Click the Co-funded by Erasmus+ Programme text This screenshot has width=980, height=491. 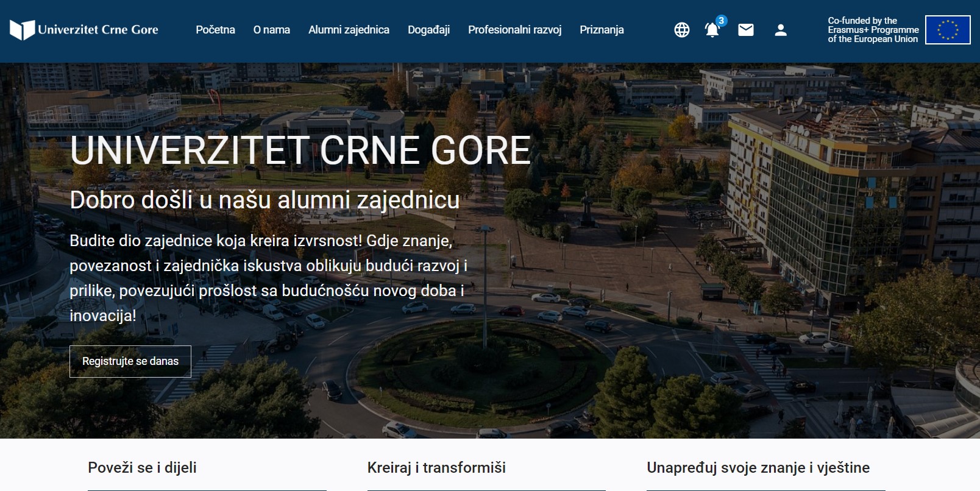coord(873,30)
